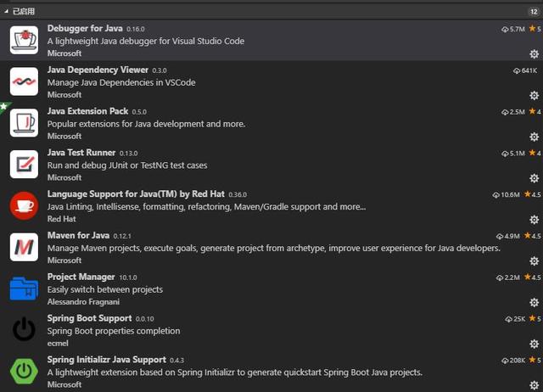
Task: Click publisher Alessandro Fragnani
Action: (x=83, y=302)
